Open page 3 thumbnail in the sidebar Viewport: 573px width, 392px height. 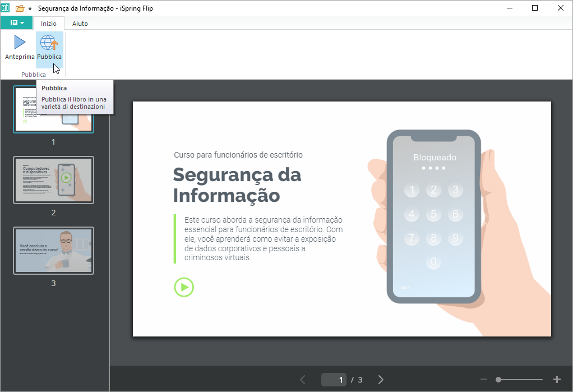(53, 251)
